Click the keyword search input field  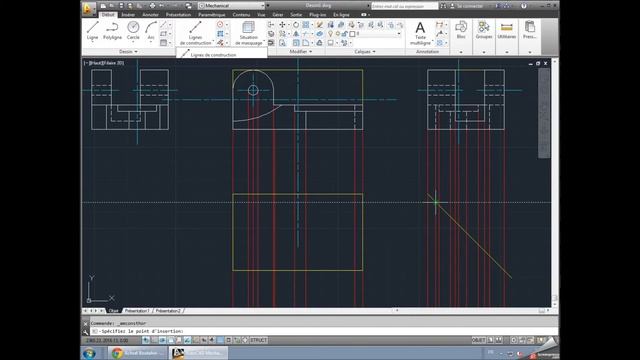pyautogui.click(x=404, y=6)
